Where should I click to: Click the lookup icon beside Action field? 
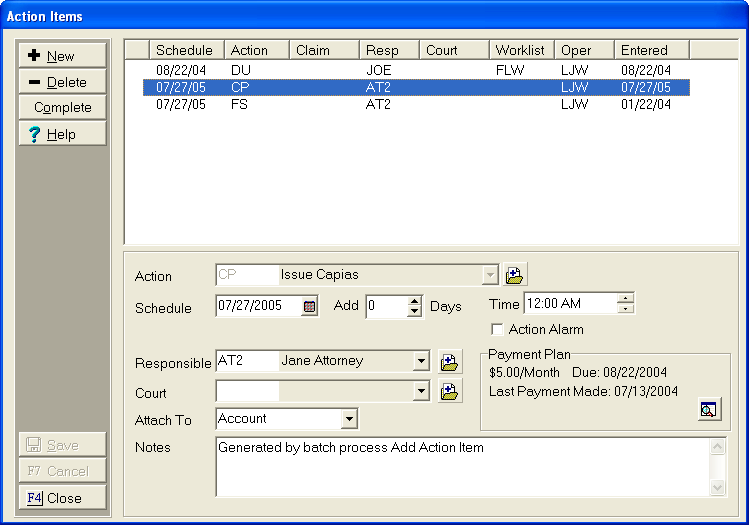click(x=515, y=275)
